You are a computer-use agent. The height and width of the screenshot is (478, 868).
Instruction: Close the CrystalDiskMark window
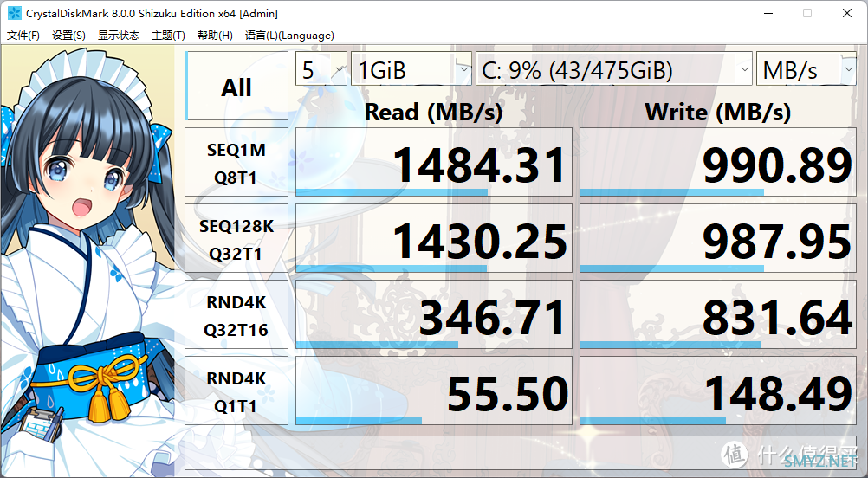[x=847, y=13]
